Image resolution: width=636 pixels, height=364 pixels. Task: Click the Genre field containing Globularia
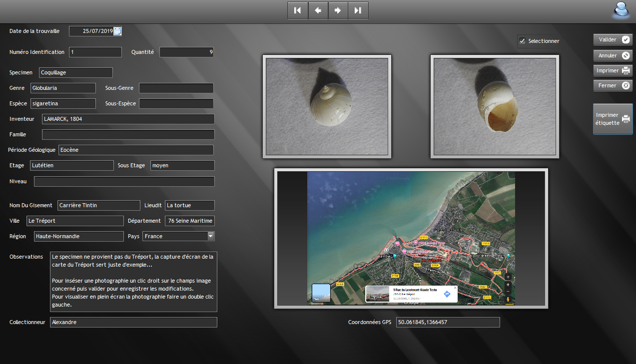(x=63, y=88)
